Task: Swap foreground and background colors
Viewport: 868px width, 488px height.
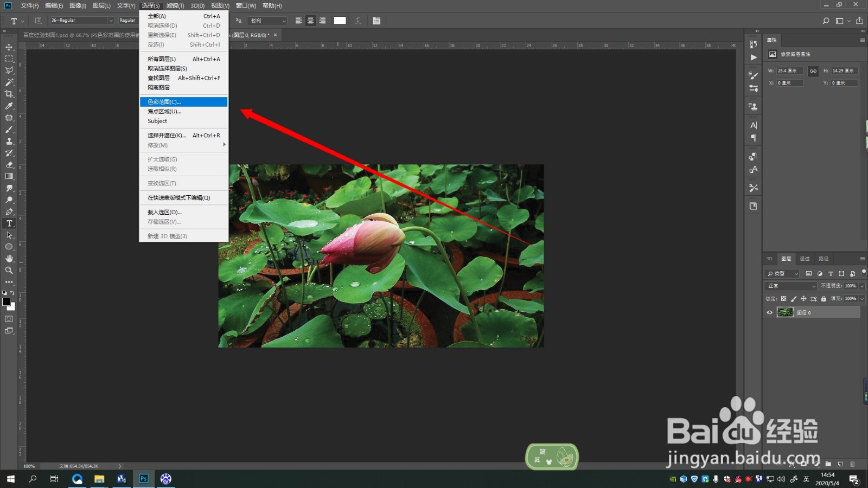Action: 12,293
